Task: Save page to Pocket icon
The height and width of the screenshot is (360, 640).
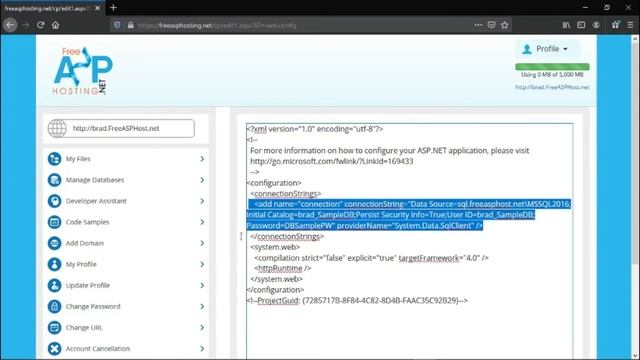Action: [491, 25]
